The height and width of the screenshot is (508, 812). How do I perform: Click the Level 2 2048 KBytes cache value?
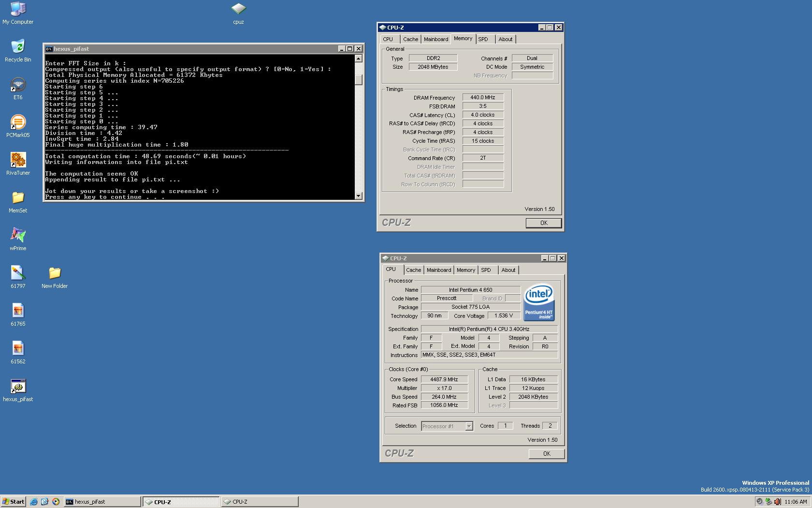(533, 397)
